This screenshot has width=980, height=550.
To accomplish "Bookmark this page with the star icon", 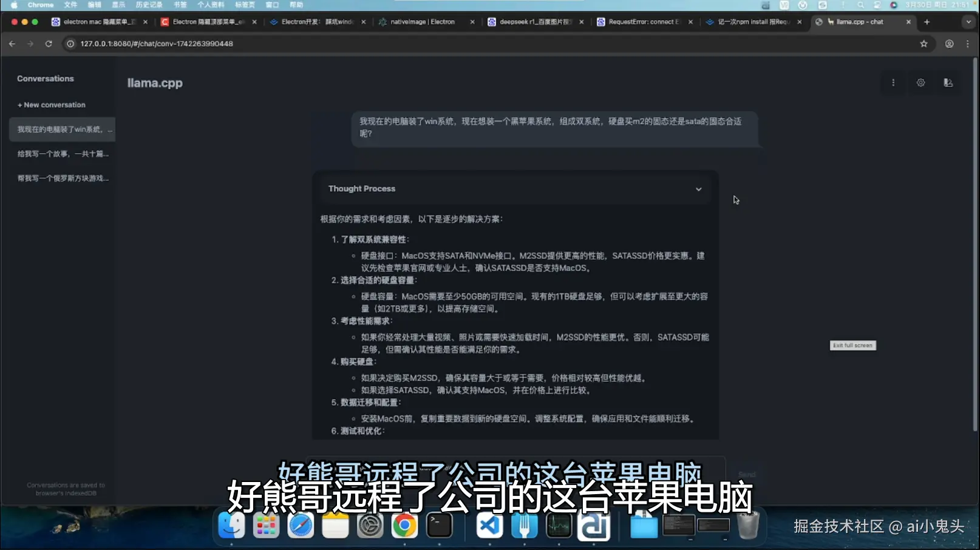I will (x=924, y=44).
